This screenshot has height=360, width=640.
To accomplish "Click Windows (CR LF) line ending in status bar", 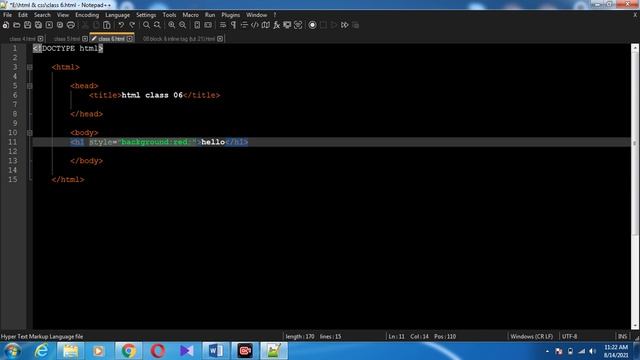I will pos(531,336).
